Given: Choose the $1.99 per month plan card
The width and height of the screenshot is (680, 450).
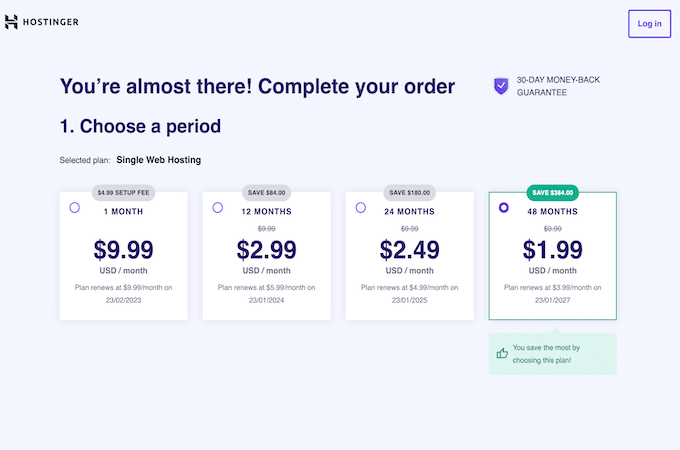Looking at the screenshot, I should click(552, 256).
